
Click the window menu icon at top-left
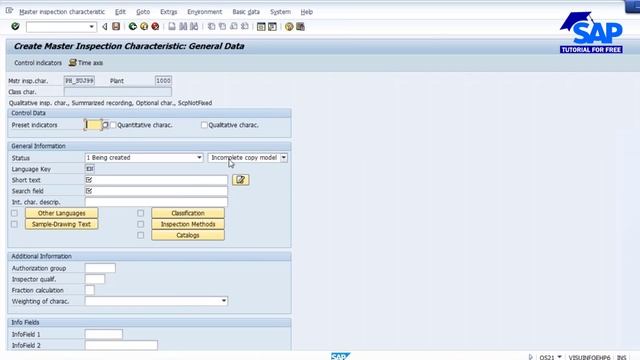tap(9, 11)
